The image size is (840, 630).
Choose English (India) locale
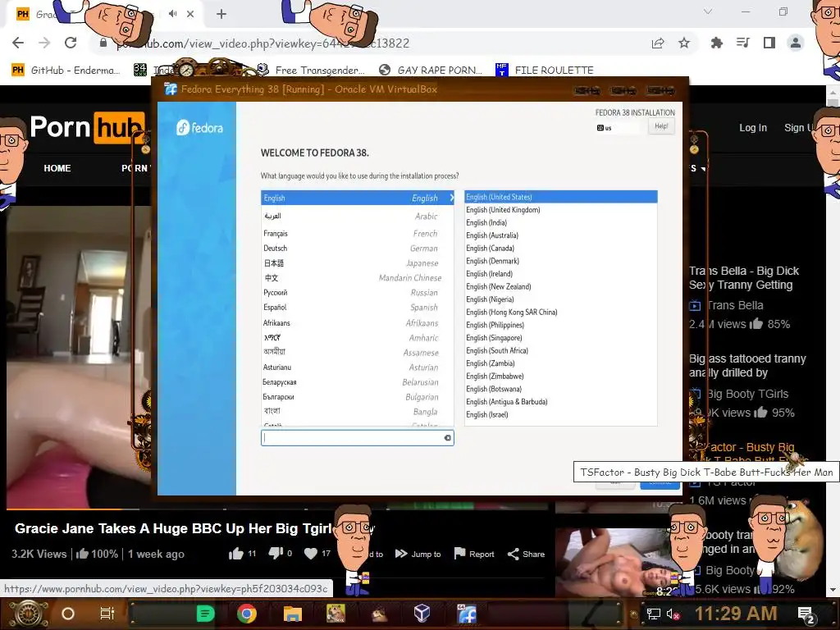pyautogui.click(x=561, y=223)
